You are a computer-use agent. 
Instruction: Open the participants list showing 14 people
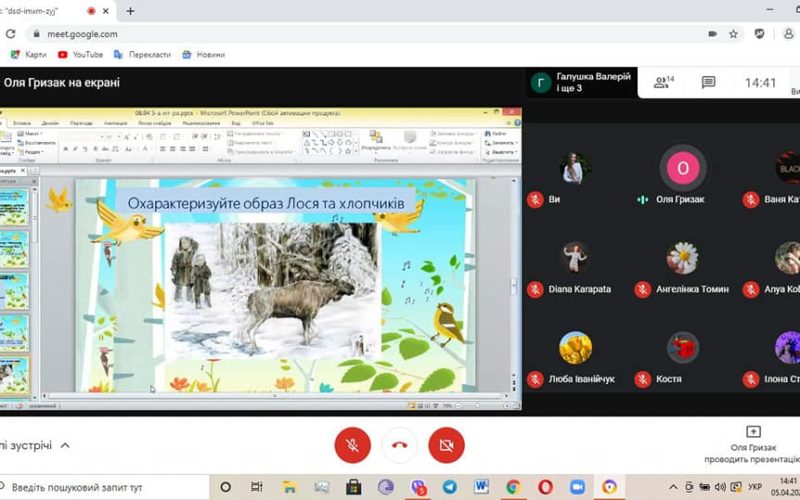(663, 83)
